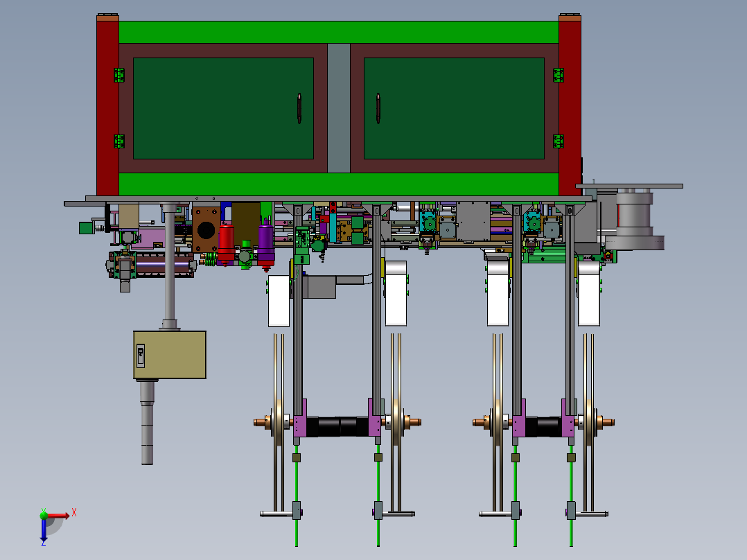Select the lower right green door hinge
Viewport: 747px width, 560px height.
pos(559,141)
